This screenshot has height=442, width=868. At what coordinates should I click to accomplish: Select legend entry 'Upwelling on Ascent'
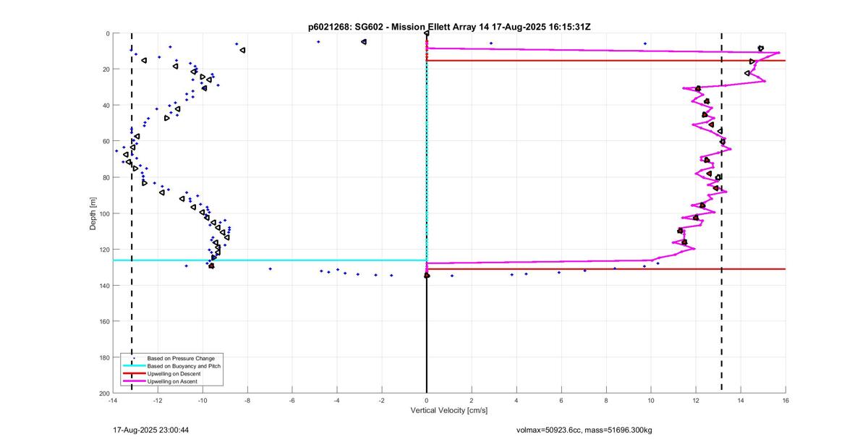pyautogui.click(x=174, y=381)
